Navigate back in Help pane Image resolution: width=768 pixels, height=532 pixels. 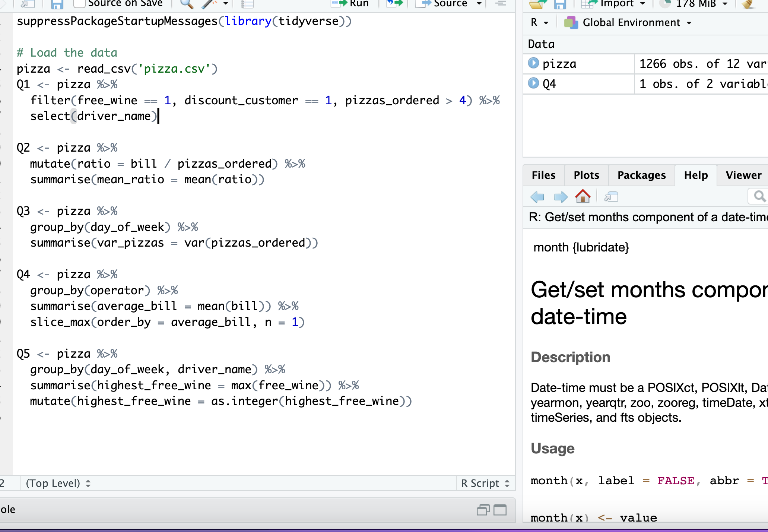537,196
